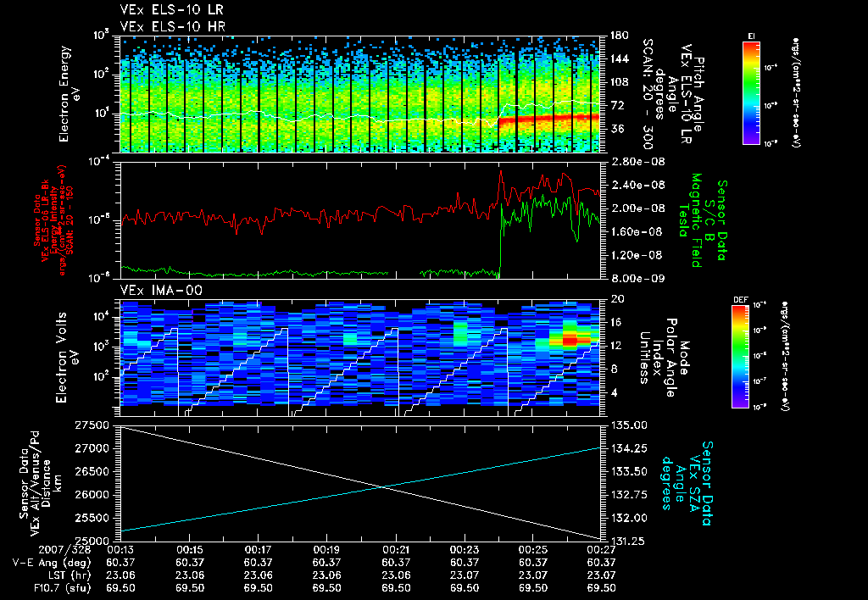868x600 pixels.
Task: Click the 'Electron Volts eV' axis label
Action: (66, 358)
